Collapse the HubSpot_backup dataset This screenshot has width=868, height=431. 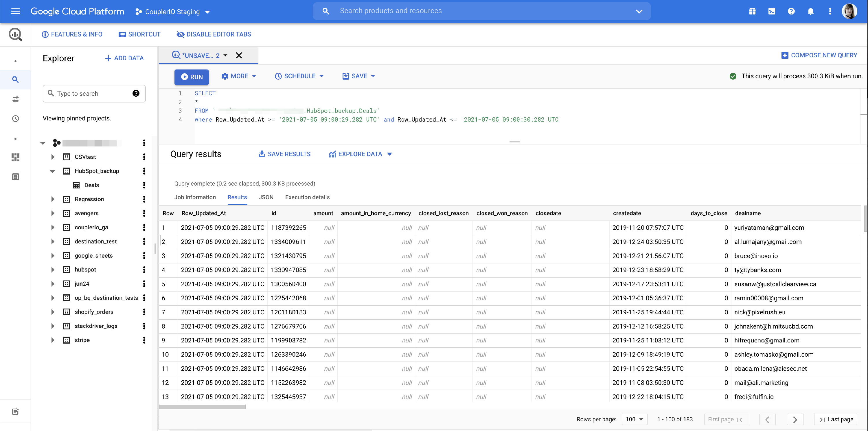53,171
